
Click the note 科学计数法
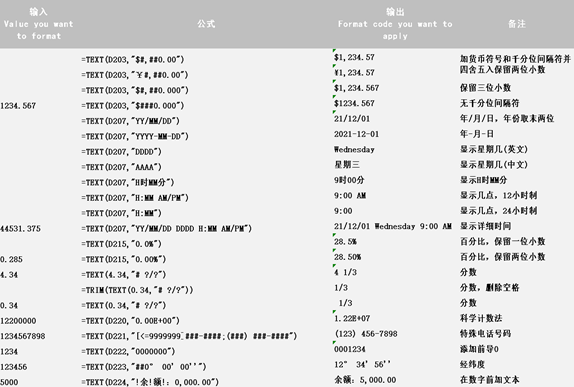[x=481, y=319]
